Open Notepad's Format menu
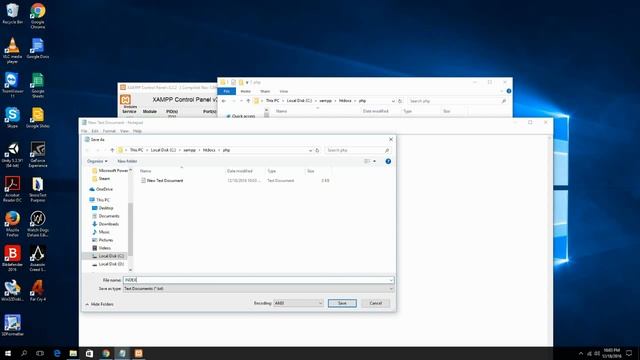Viewport: 640px width, 360px height. (x=109, y=131)
